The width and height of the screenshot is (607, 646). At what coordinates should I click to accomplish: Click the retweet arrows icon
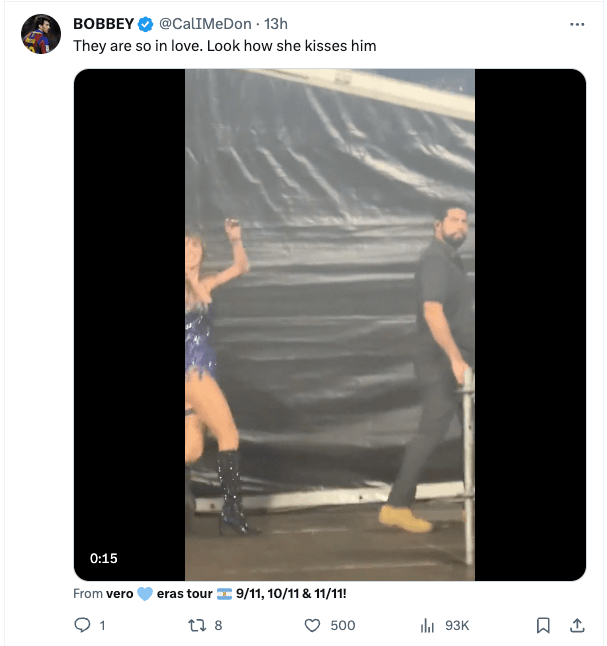197,625
